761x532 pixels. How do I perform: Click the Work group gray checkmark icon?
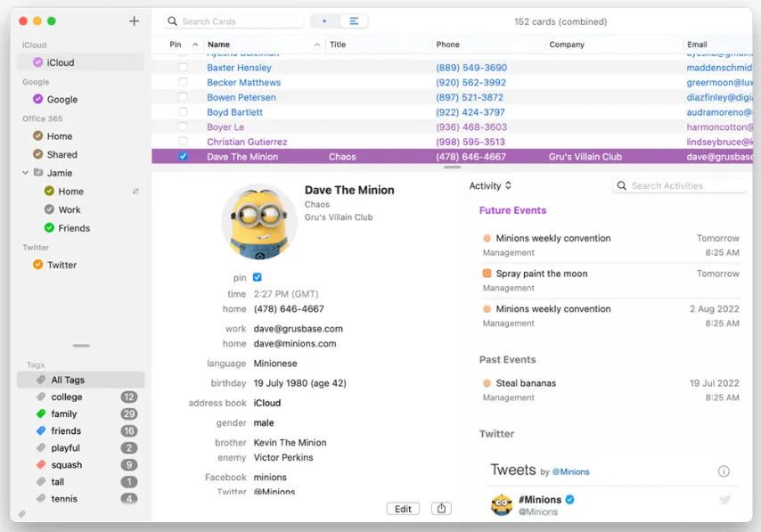coord(49,209)
